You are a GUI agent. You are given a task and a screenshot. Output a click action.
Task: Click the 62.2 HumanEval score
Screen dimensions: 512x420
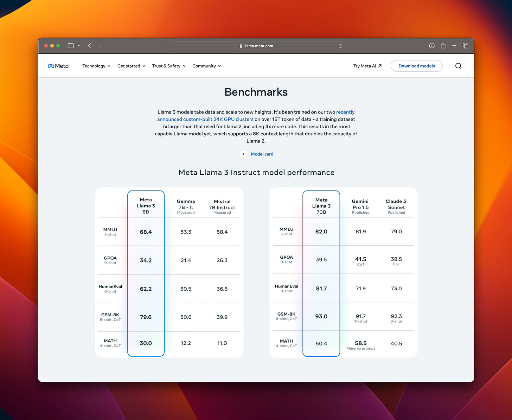[146, 289]
